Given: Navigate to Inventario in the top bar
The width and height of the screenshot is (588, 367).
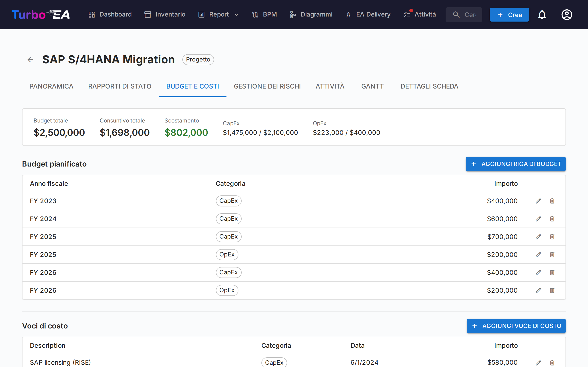Looking at the screenshot, I should coord(165,14).
